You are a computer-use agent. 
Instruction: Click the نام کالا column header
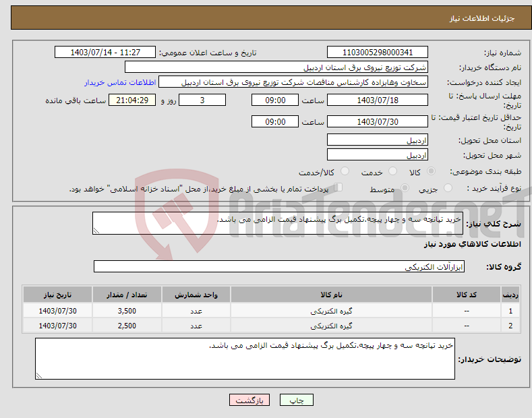(x=331, y=295)
